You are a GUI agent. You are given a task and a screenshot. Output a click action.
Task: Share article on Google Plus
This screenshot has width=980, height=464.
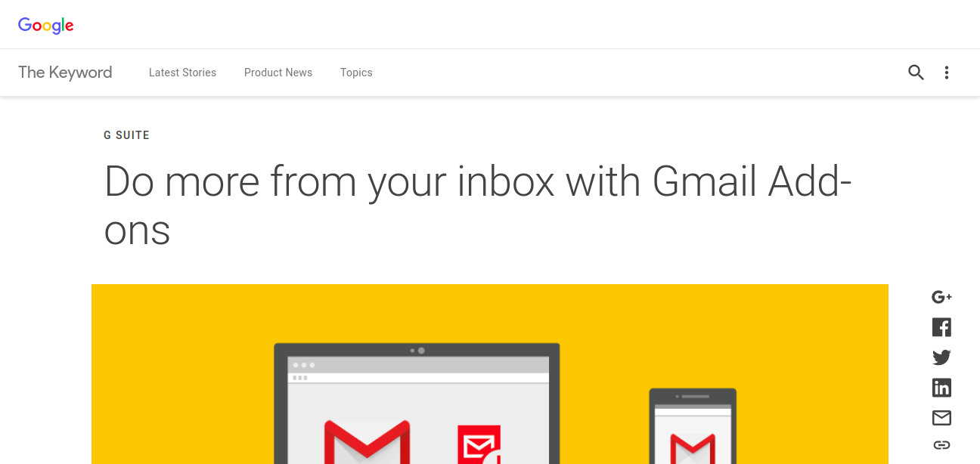pyautogui.click(x=941, y=297)
